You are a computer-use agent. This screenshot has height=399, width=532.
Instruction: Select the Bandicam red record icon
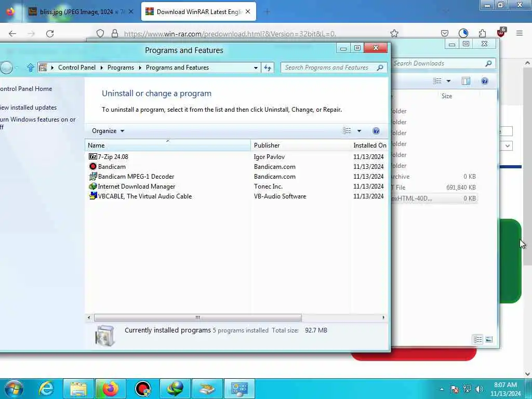pos(92,166)
